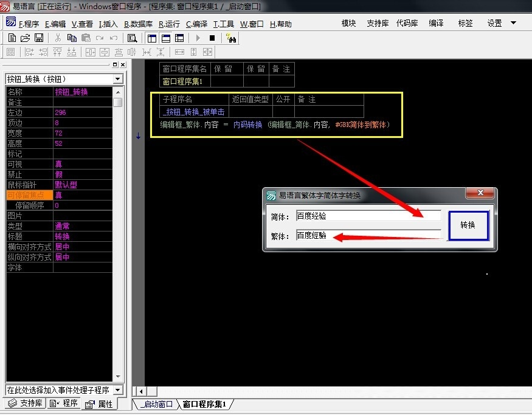The height and width of the screenshot is (415, 532).
Task: Open the C.编译 menu
Action: (196, 24)
